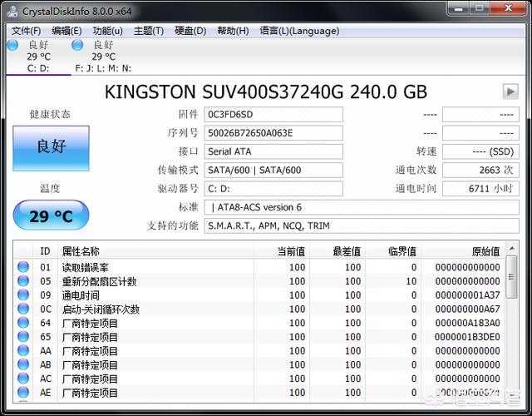The image size is (532, 416).
Task: Click the firmware field 0C3FD6SD
Action: click(x=273, y=115)
